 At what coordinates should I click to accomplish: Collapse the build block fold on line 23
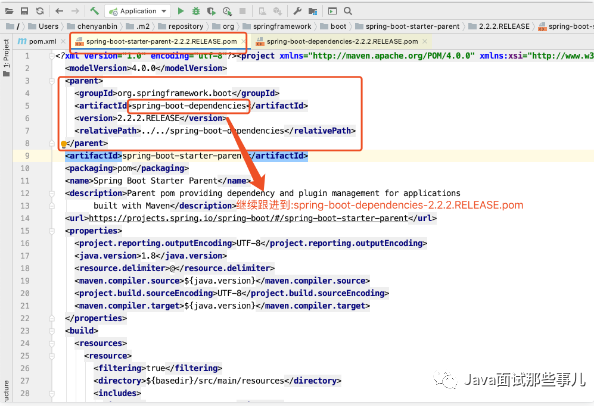pos(52,331)
